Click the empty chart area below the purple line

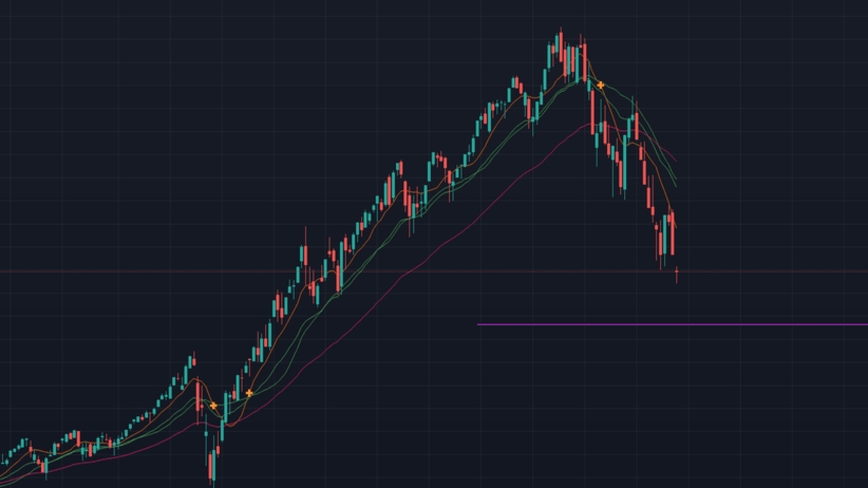point(633,407)
